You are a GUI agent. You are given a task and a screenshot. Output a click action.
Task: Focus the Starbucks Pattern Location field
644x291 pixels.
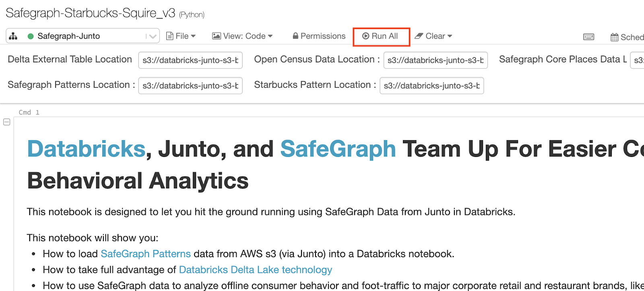(x=431, y=86)
